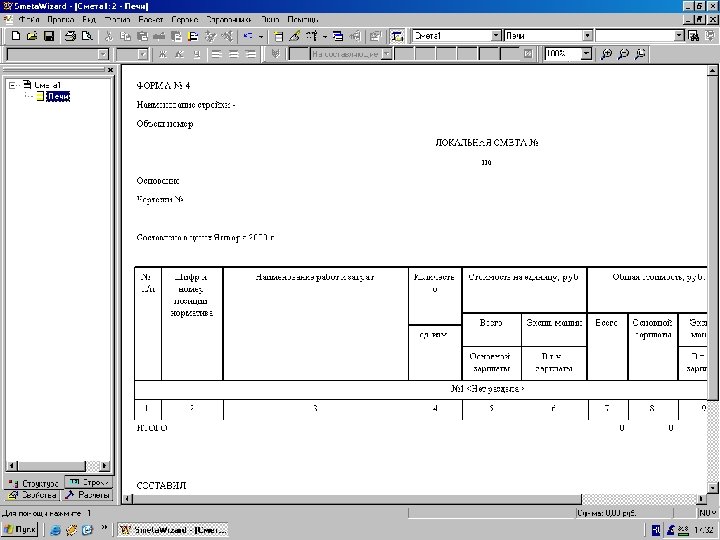The image size is (720, 540).
Task: Switch to the Свойства tab
Action: [x=32, y=495]
